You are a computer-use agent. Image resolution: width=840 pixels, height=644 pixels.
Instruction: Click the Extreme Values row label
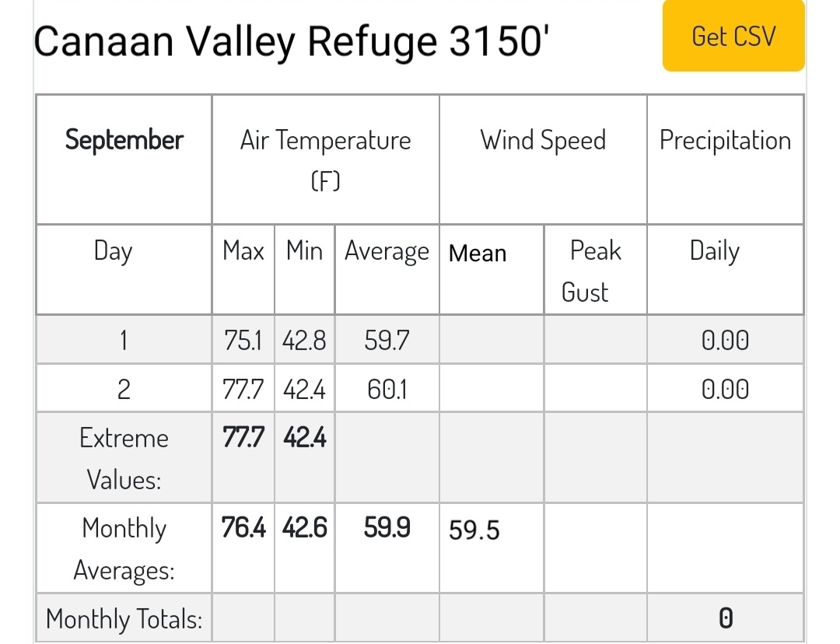(x=124, y=457)
